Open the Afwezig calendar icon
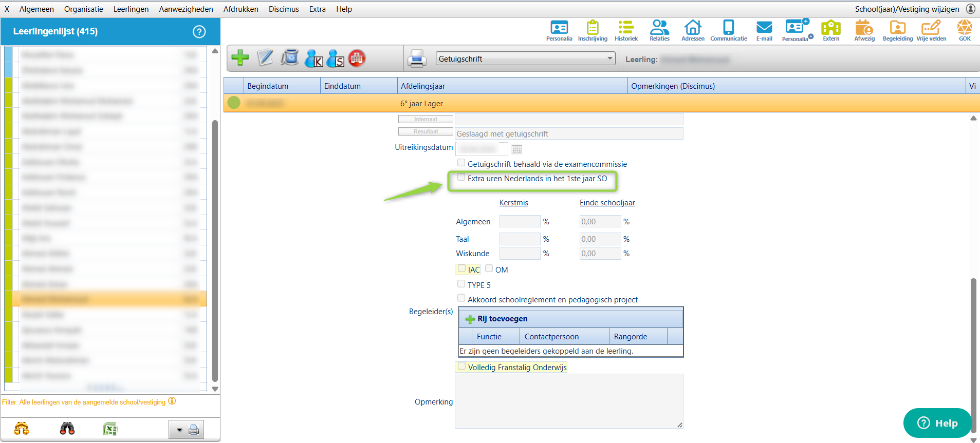 click(x=864, y=30)
